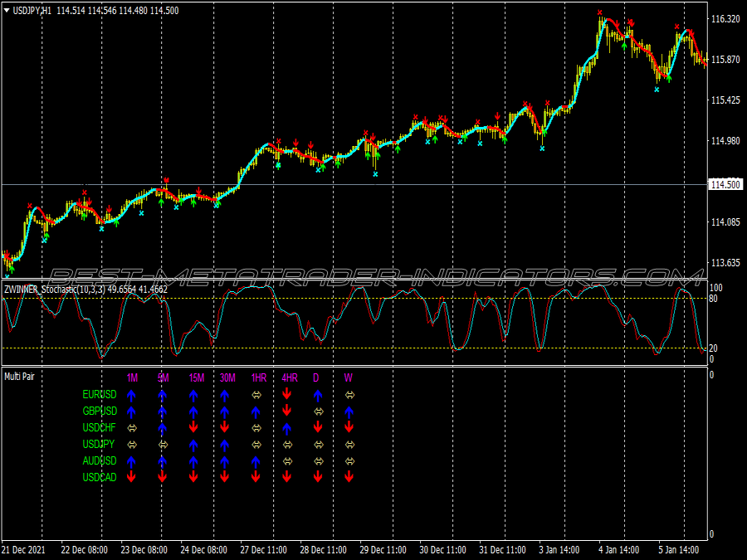Click USDCHF 4HR blue up arrow

[x=287, y=428]
